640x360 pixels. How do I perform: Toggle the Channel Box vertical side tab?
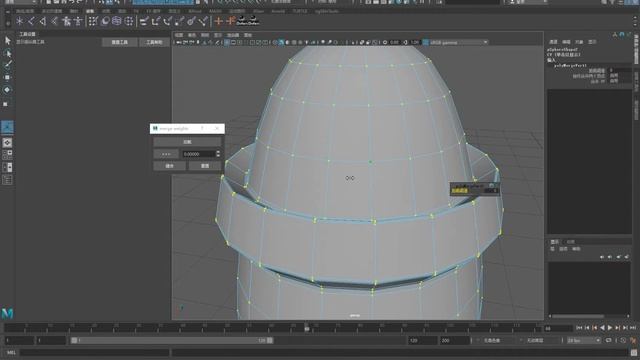pyautogui.click(x=636, y=49)
